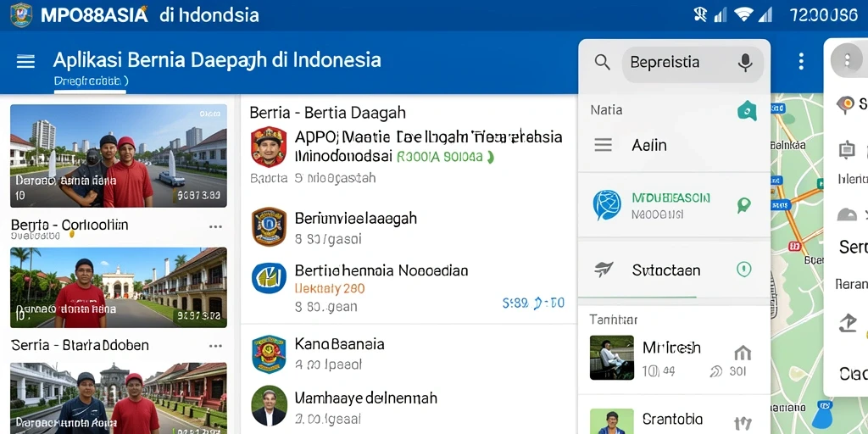This screenshot has height=434, width=868.
Task: Click into the Bepreistia search field
Action: [x=693, y=63]
